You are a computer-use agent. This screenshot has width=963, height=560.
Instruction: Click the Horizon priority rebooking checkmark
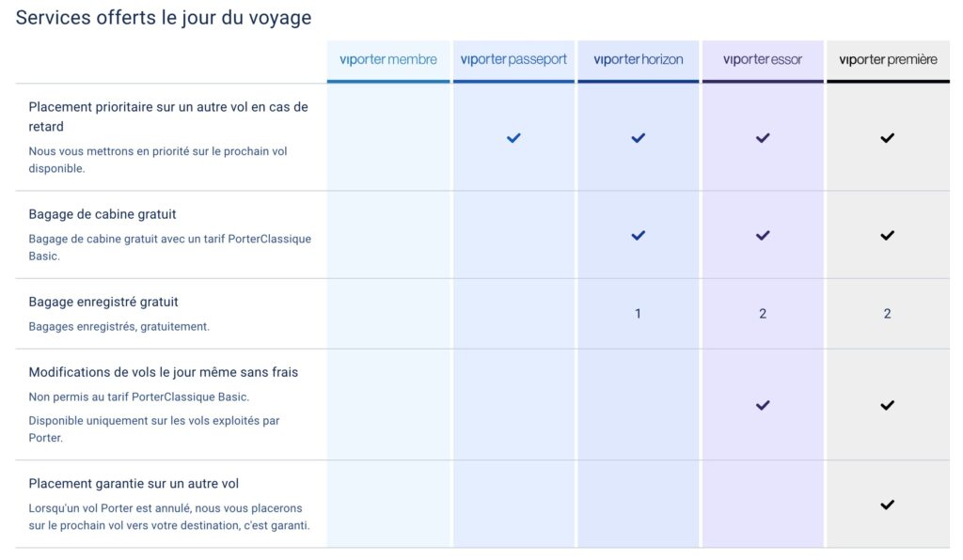(639, 138)
